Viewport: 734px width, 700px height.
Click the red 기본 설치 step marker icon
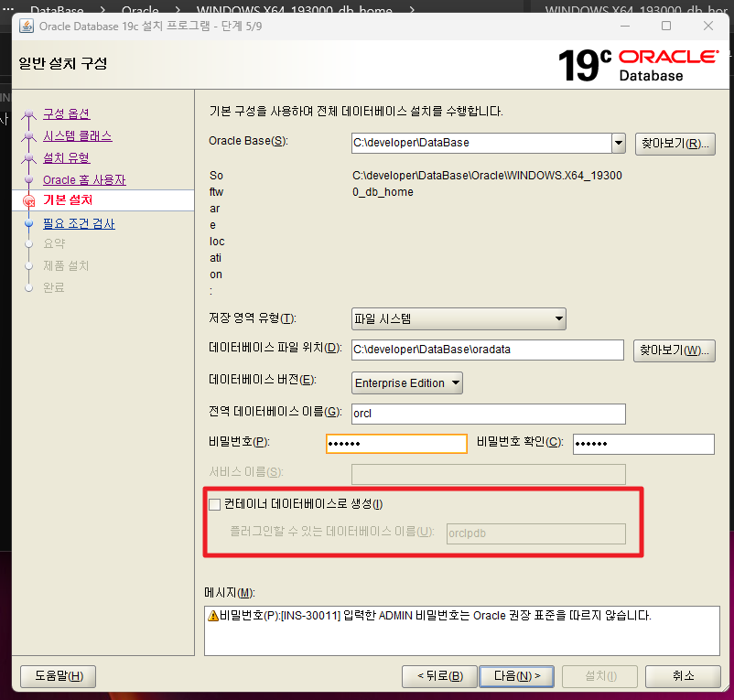coord(29,201)
